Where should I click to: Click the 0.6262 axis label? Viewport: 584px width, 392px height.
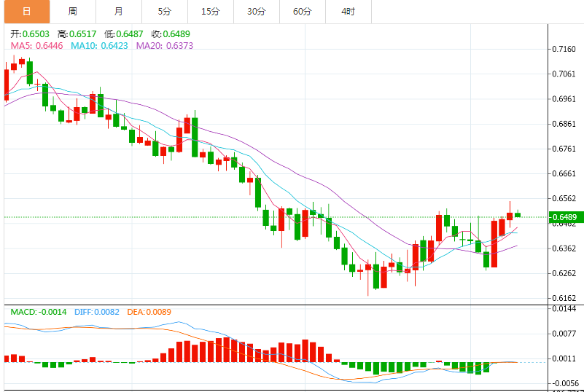[x=564, y=273]
